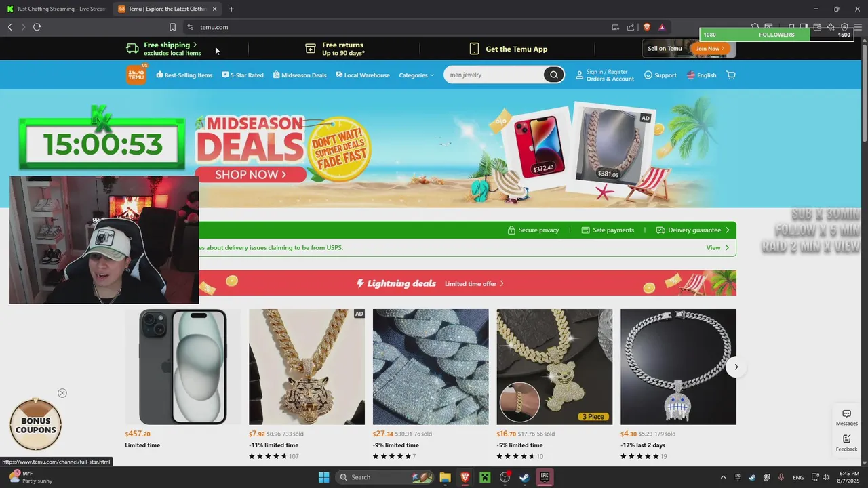The height and width of the screenshot is (488, 868).
Task: Close the Temu browser tab
Action: click(215, 9)
